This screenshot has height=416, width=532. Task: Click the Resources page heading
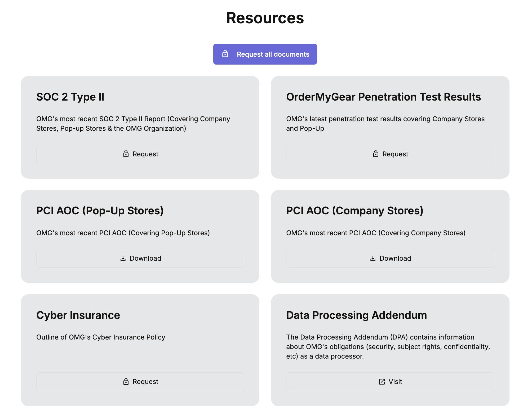(265, 18)
